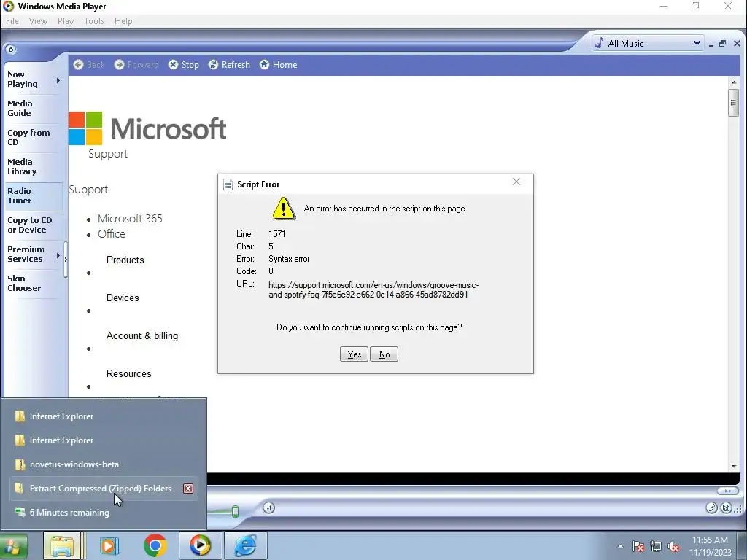Click the fast forward pill button

tap(727, 491)
